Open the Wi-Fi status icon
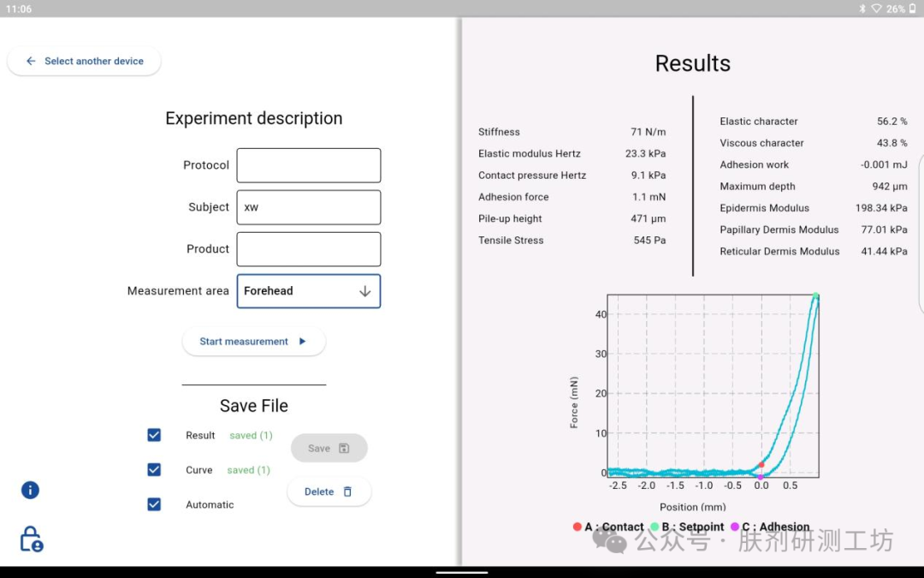 (x=876, y=9)
